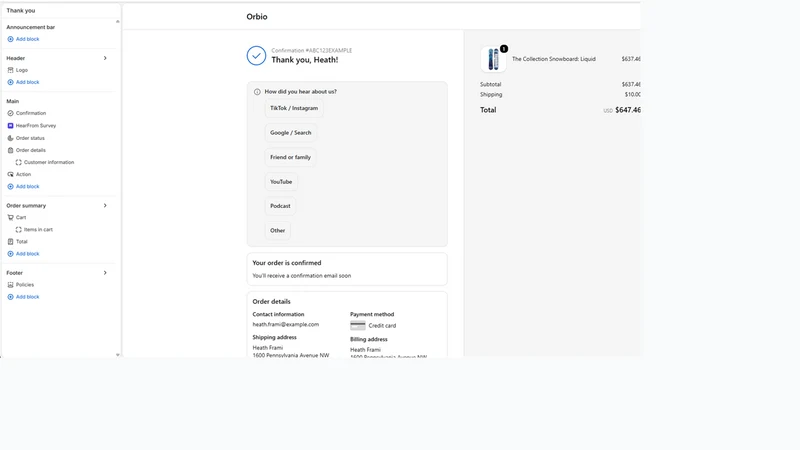Click the Cart icon in Order summary

click(10, 217)
